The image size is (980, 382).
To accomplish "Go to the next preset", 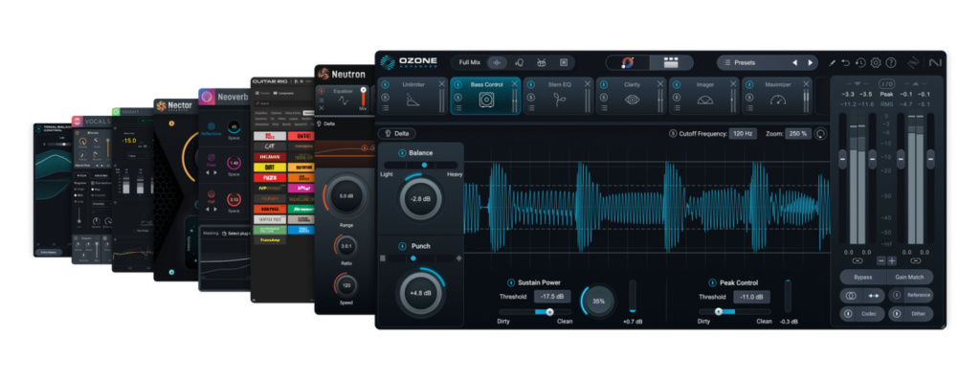I will [x=810, y=62].
